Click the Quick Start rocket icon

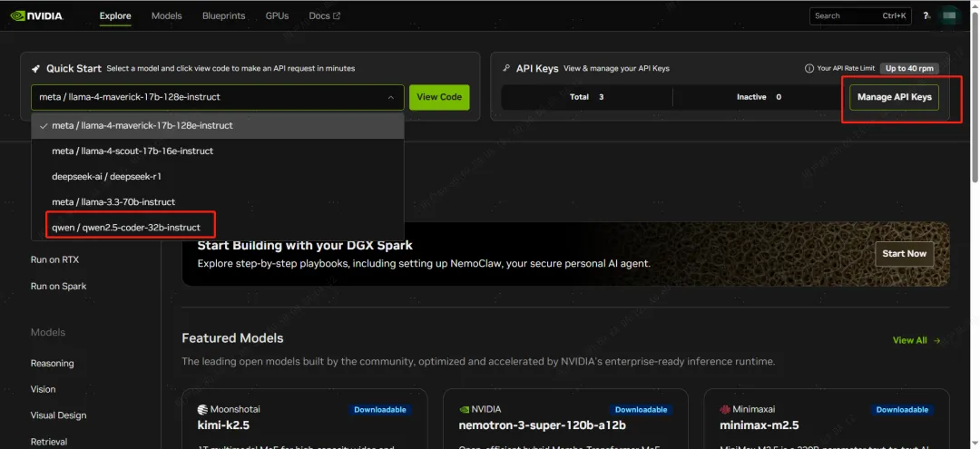[36, 68]
